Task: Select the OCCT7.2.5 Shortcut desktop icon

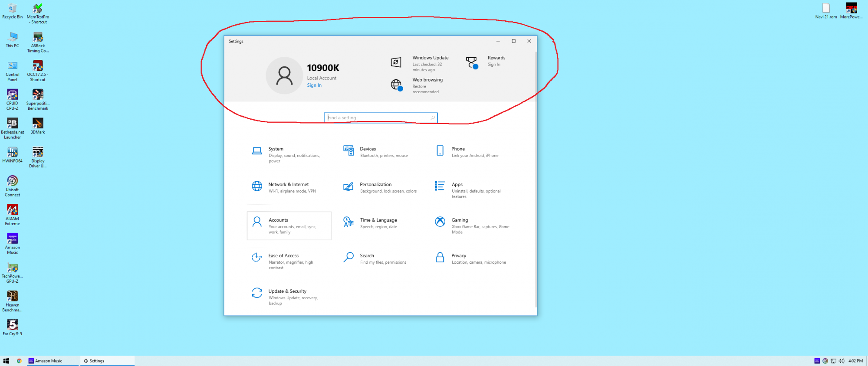Action: coord(38,71)
